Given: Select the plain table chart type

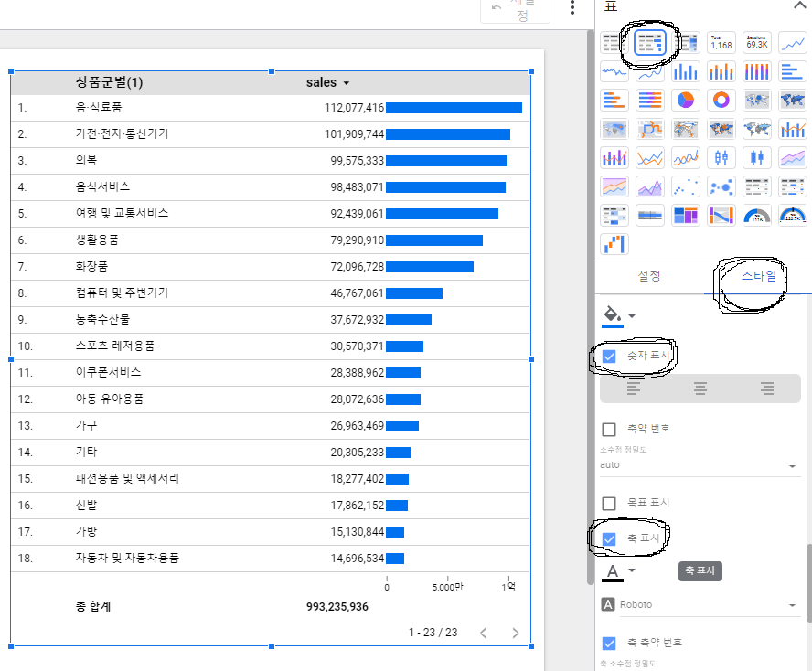Looking at the screenshot, I should (612, 42).
